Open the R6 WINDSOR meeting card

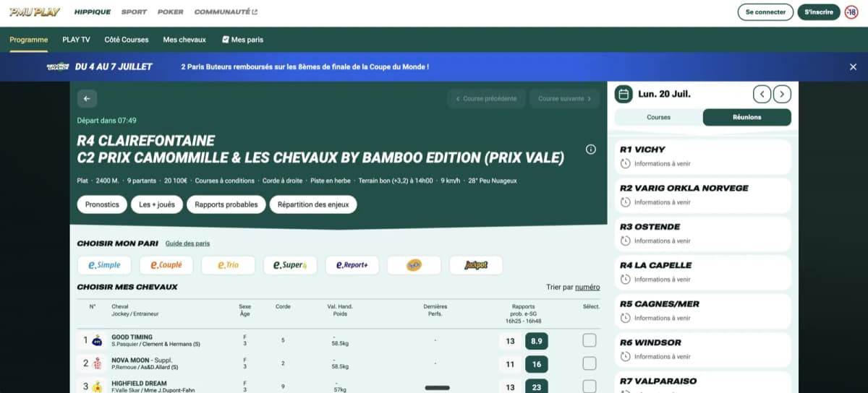coord(702,348)
